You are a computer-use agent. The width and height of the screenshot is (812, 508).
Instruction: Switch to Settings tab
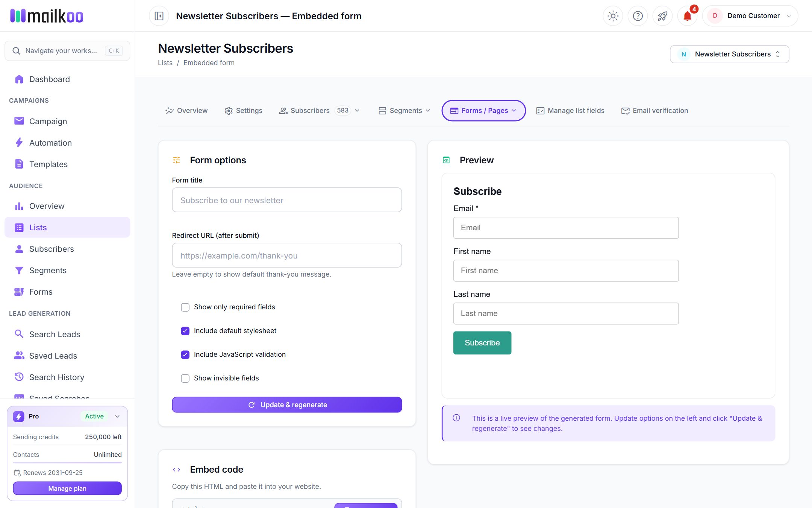244,111
